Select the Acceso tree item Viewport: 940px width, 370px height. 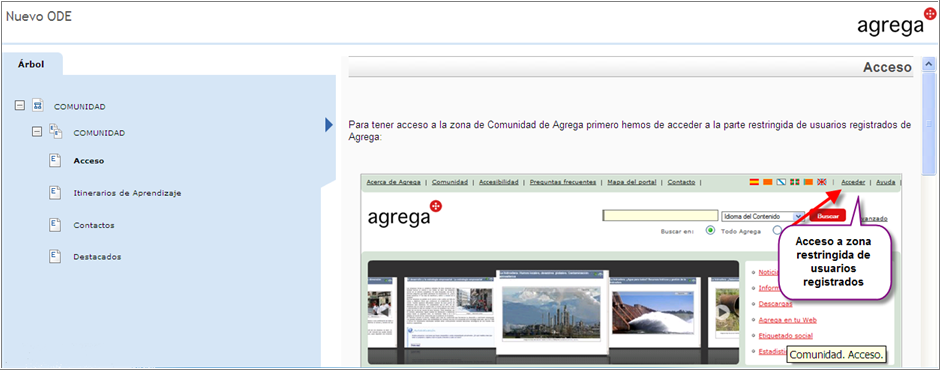tap(89, 161)
